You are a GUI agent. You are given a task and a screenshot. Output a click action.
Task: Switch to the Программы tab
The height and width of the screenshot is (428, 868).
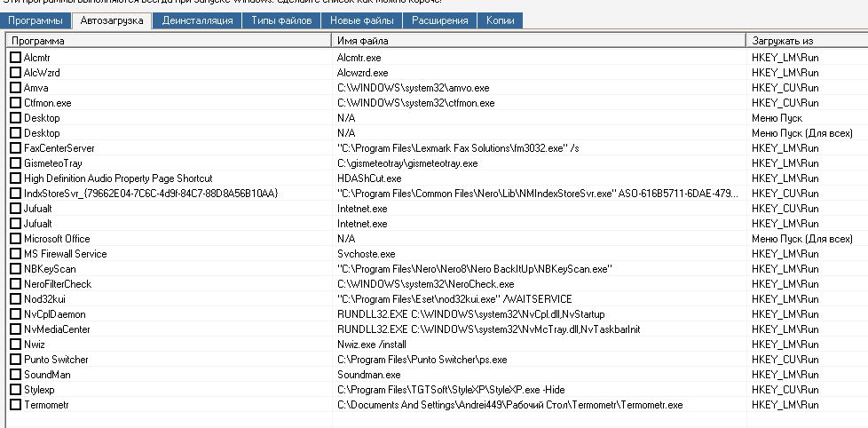tap(36, 21)
